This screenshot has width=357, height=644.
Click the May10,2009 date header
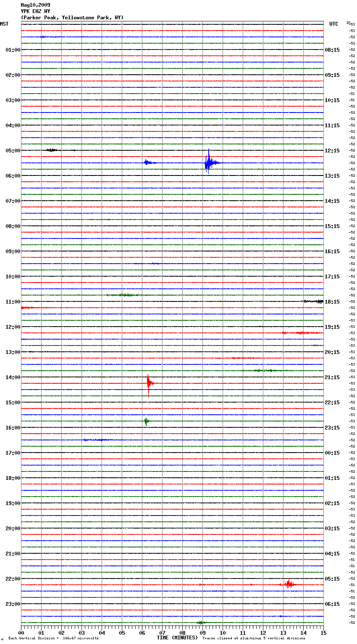[x=35, y=5]
